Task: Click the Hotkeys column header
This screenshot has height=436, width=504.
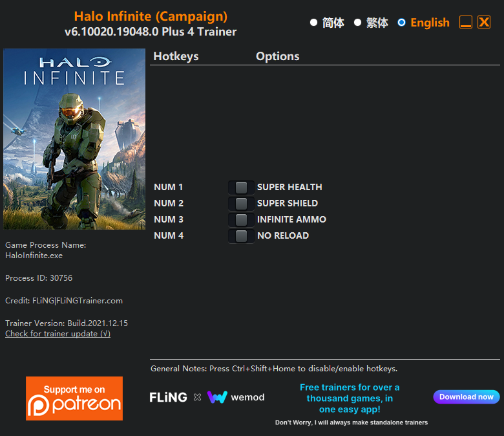Action: [x=176, y=56]
